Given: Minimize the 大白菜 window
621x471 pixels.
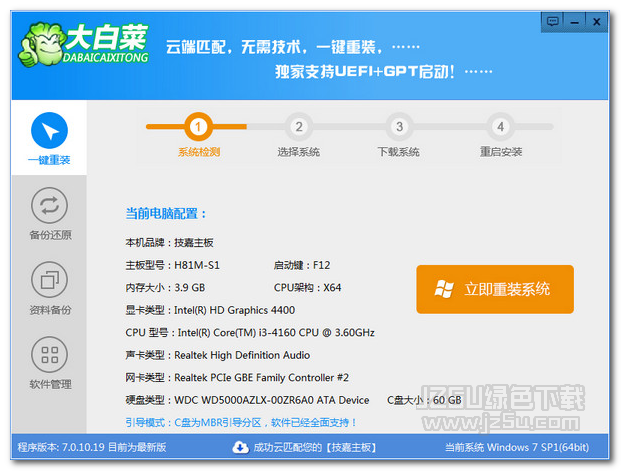Looking at the screenshot, I should (x=574, y=21).
